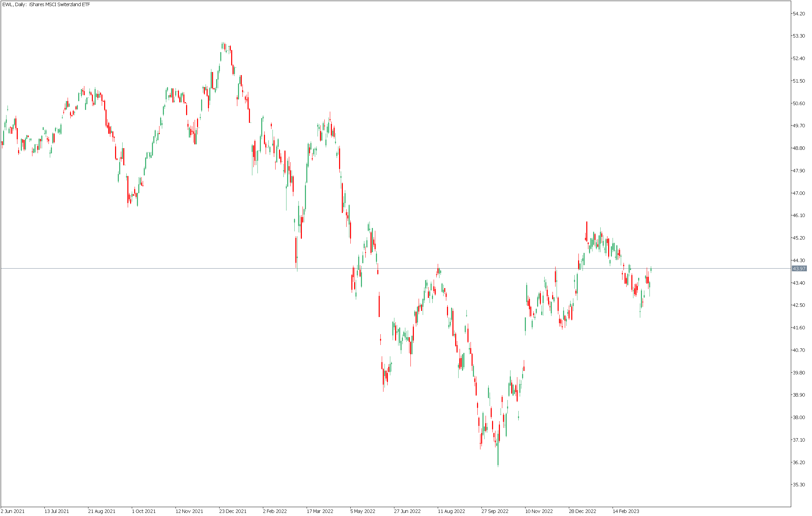Click the 49.70 price axis label
This screenshot has width=812, height=516.
coord(799,126)
